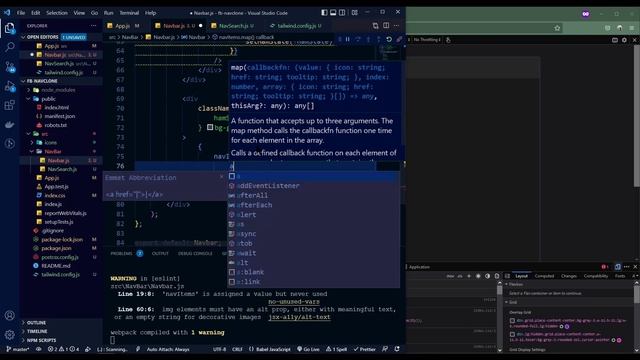The width and height of the screenshot is (640, 360).
Task: Click the split editor right icon
Action: [386, 26]
